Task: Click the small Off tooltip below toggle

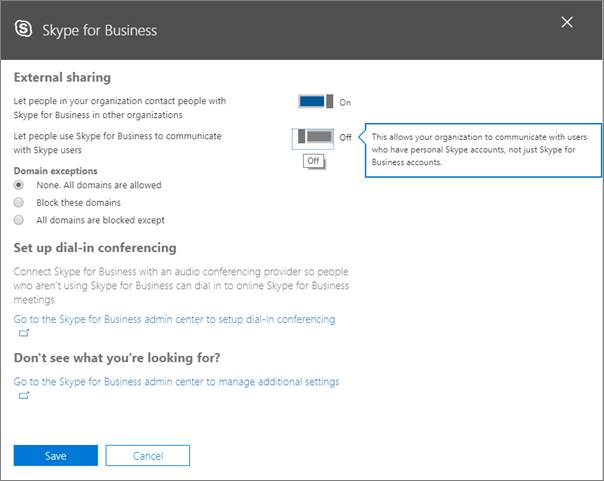Action: (313, 161)
